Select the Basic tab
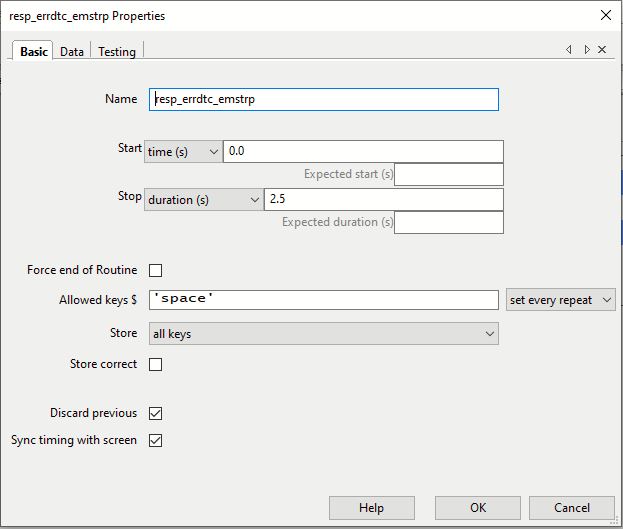This screenshot has height=529, width=623. coord(33,52)
